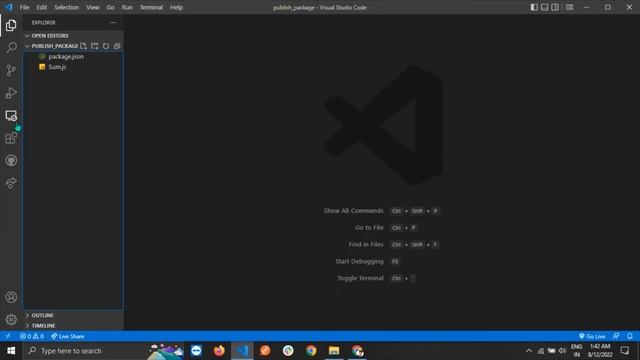
Task: Open the Extensions view
Action: point(11,138)
